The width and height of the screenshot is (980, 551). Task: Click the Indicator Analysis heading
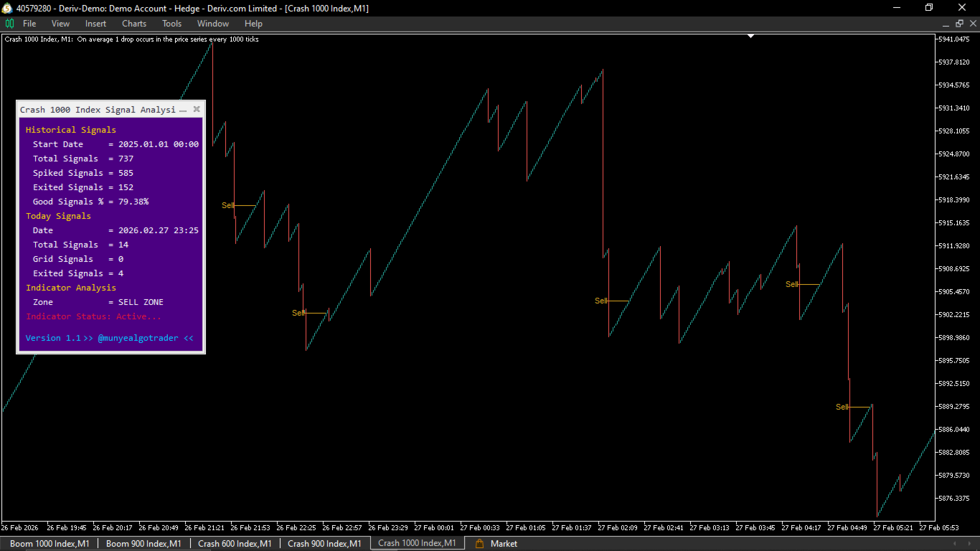(x=71, y=288)
